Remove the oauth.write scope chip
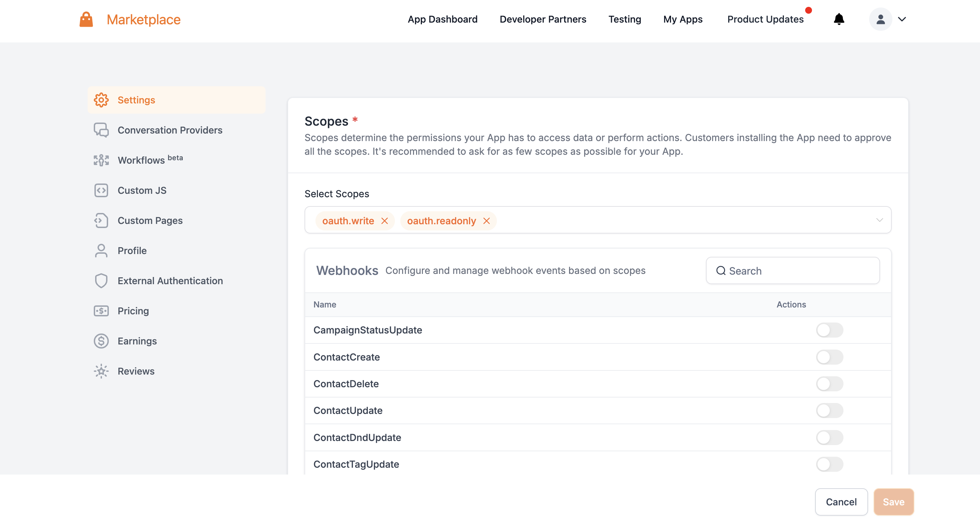This screenshot has width=980, height=517. [x=384, y=221]
